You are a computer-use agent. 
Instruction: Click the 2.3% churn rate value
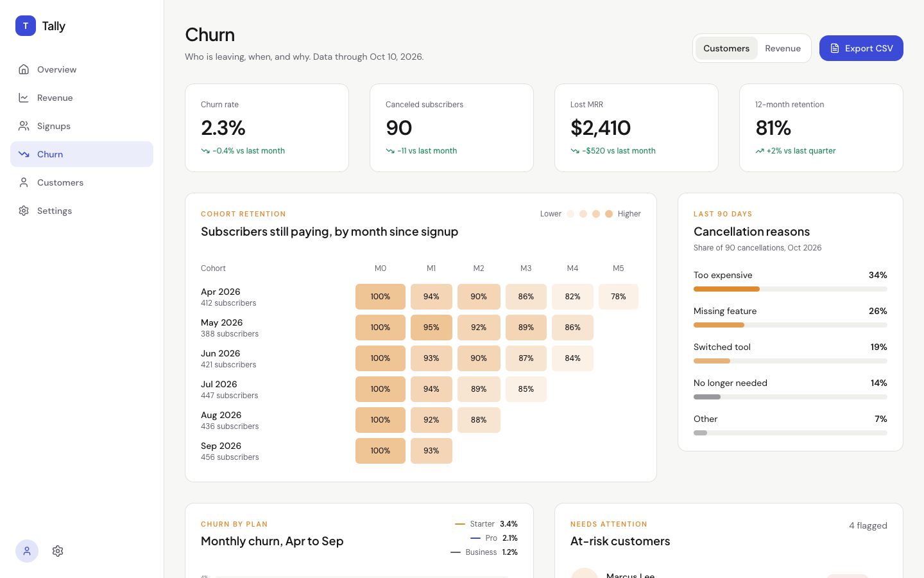click(223, 128)
